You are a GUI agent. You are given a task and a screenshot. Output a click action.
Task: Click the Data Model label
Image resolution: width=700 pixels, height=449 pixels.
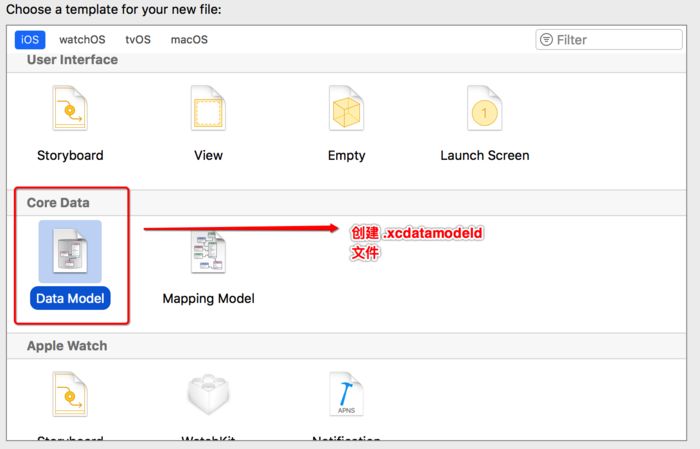tap(70, 298)
